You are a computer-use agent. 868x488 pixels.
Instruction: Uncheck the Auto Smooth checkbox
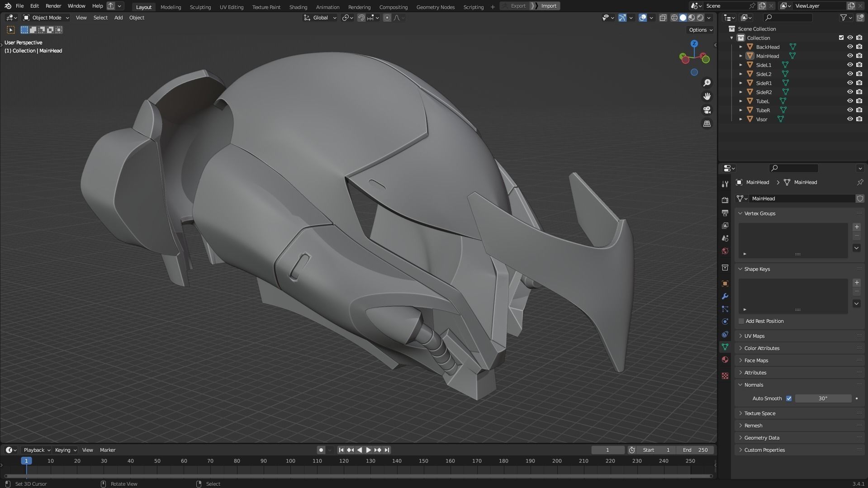[789, 398]
